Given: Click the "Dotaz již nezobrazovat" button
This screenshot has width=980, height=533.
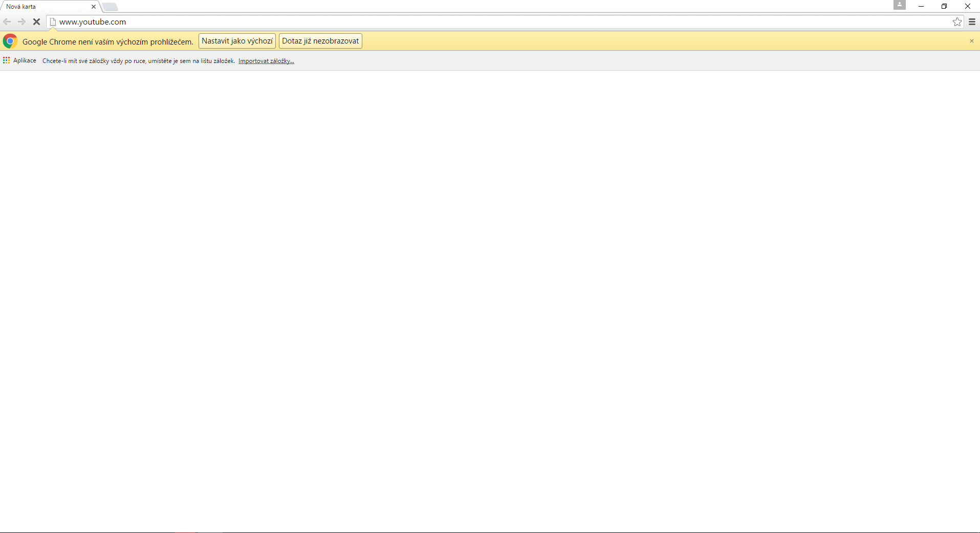Looking at the screenshot, I should coord(320,40).
